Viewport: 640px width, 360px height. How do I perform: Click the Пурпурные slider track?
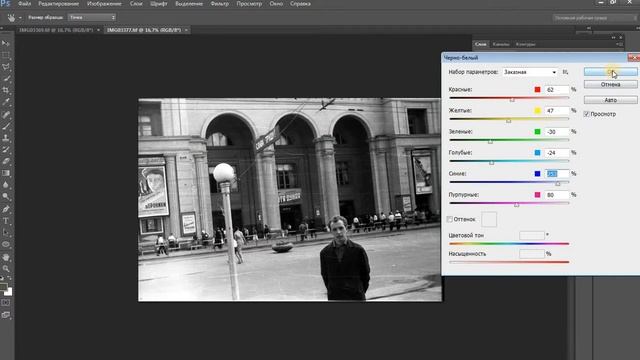point(509,203)
